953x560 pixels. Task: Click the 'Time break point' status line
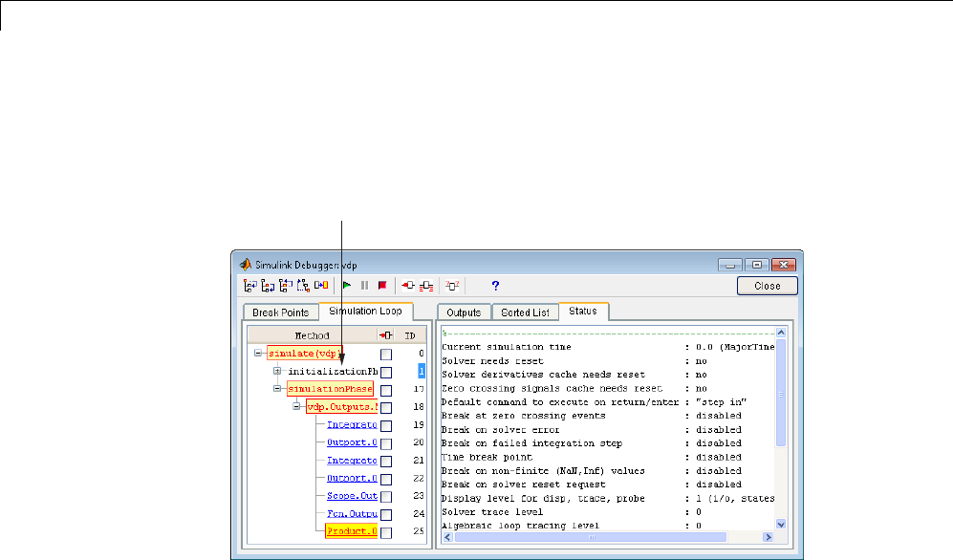tap(592, 457)
